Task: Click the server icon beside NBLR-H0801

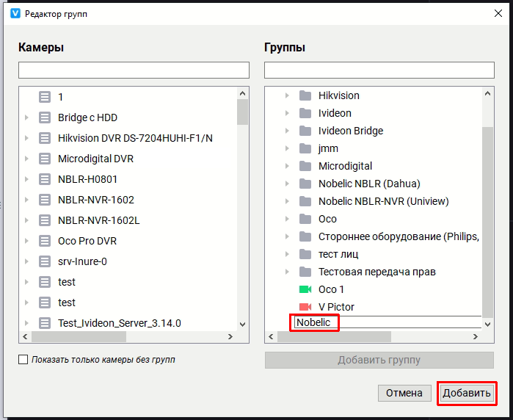Action: [45, 179]
